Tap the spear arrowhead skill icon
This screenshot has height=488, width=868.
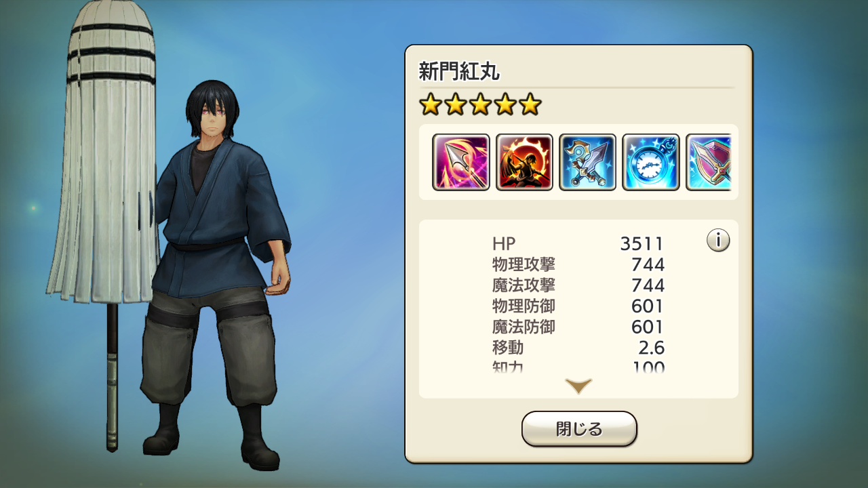tap(461, 162)
